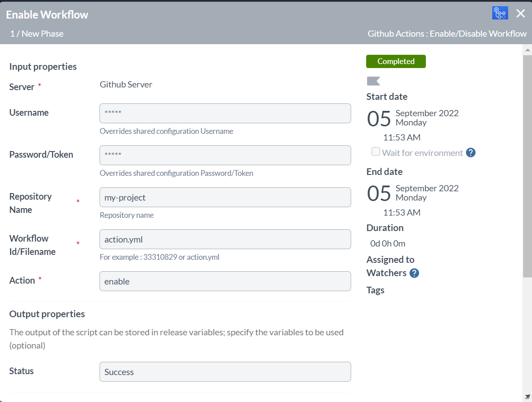Click the Completed status badge
Screen dimensions: 532x402
(x=396, y=61)
